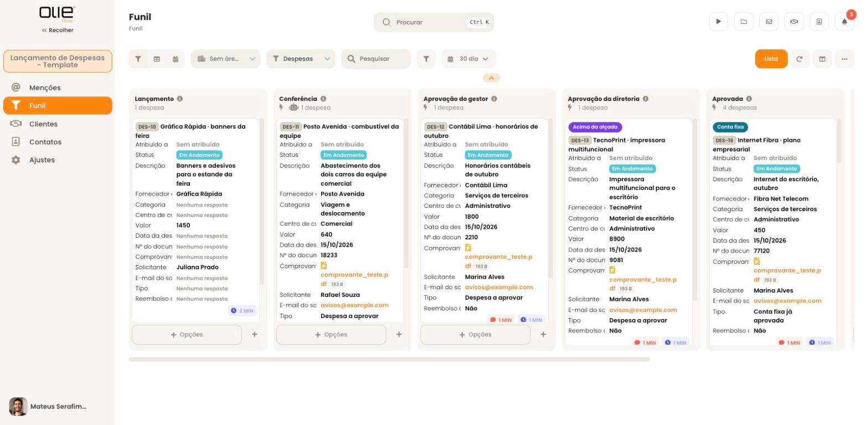Click the columns layout icon beside refresh
Image resolution: width=868 pixels, height=425 pixels.
click(x=822, y=59)
